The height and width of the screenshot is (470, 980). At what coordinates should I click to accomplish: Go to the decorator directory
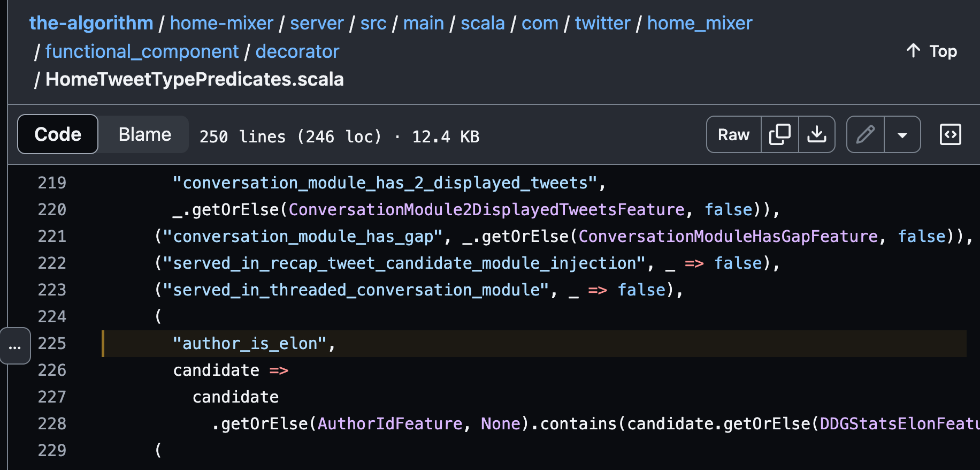coord(297,51)
